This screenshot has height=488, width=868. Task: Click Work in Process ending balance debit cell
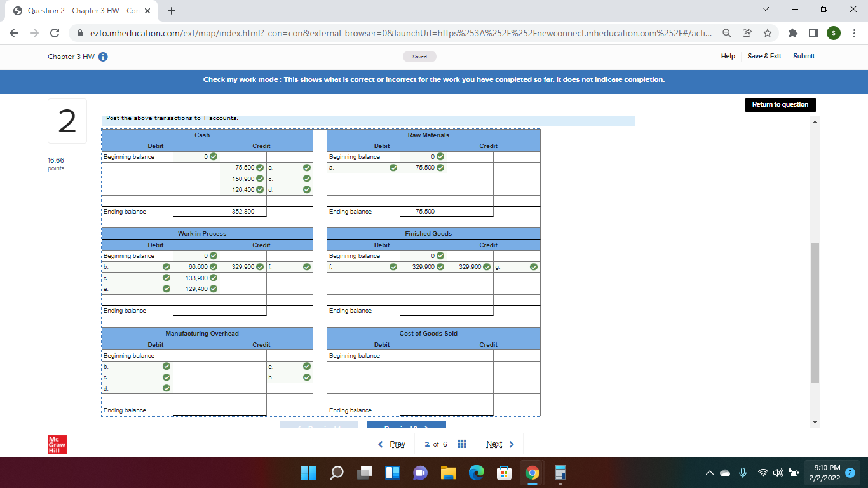click(x=197, y=311)
